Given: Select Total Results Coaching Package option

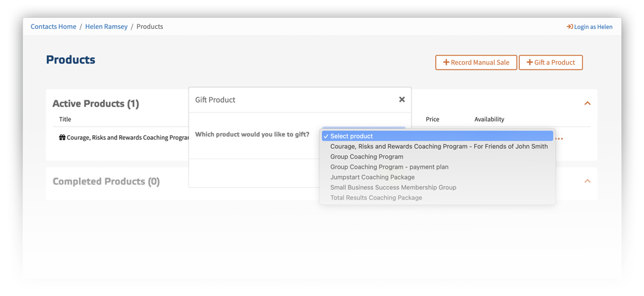Looking at the screenshot, I should click(x=437, y=198).
